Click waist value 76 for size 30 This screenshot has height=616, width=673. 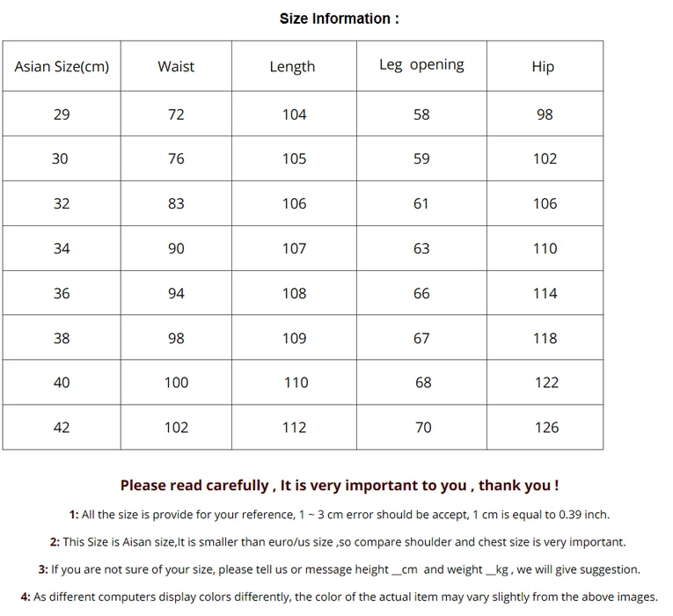tap(176, 159)
